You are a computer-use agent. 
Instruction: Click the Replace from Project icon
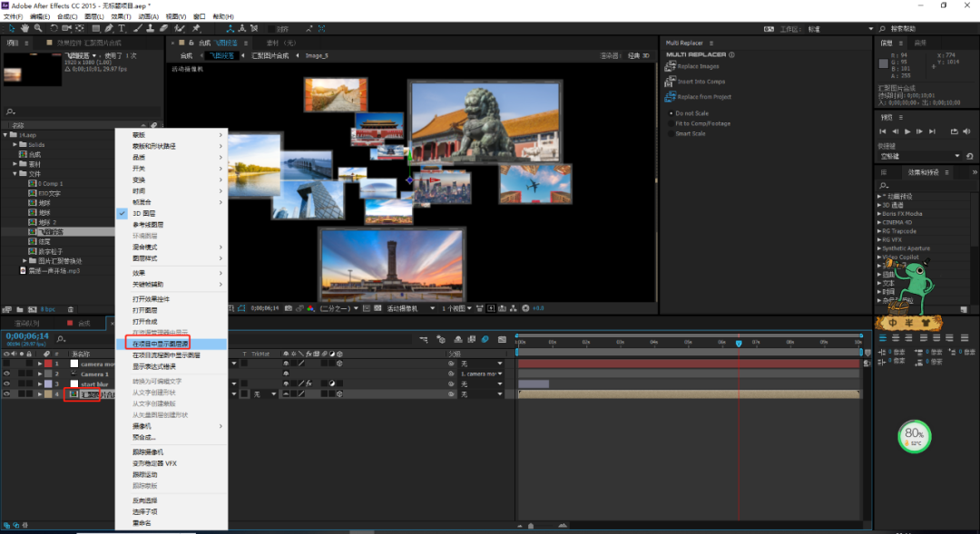[671, 96]
